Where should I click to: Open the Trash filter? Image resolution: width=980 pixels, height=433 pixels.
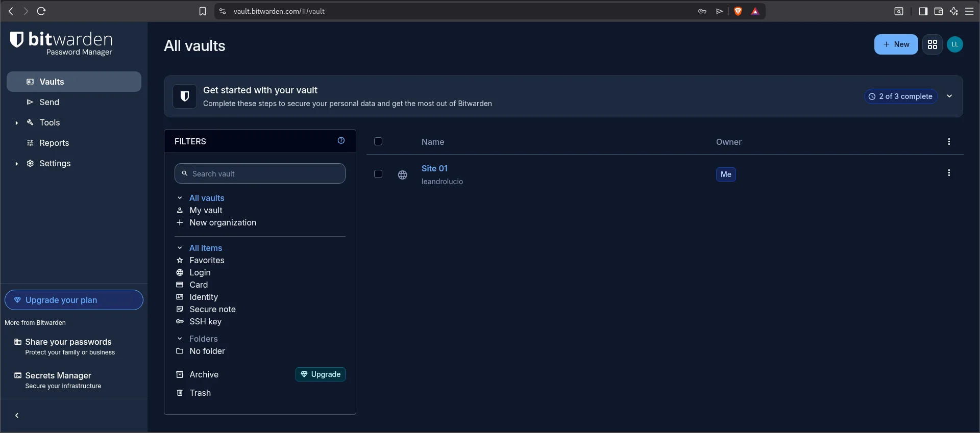(x=200, y=393)
